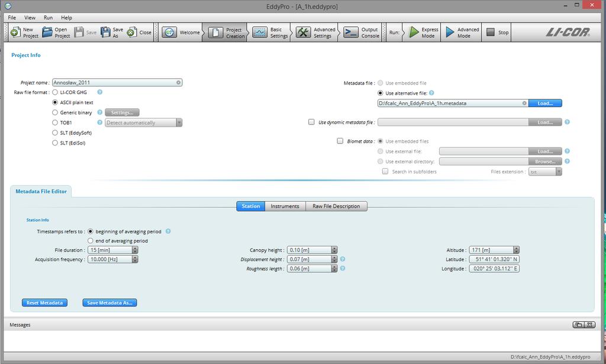This screenshot has width=606, height=364.
Task: Adjust Roughness length spinner
Action: [x=334, y=268]
